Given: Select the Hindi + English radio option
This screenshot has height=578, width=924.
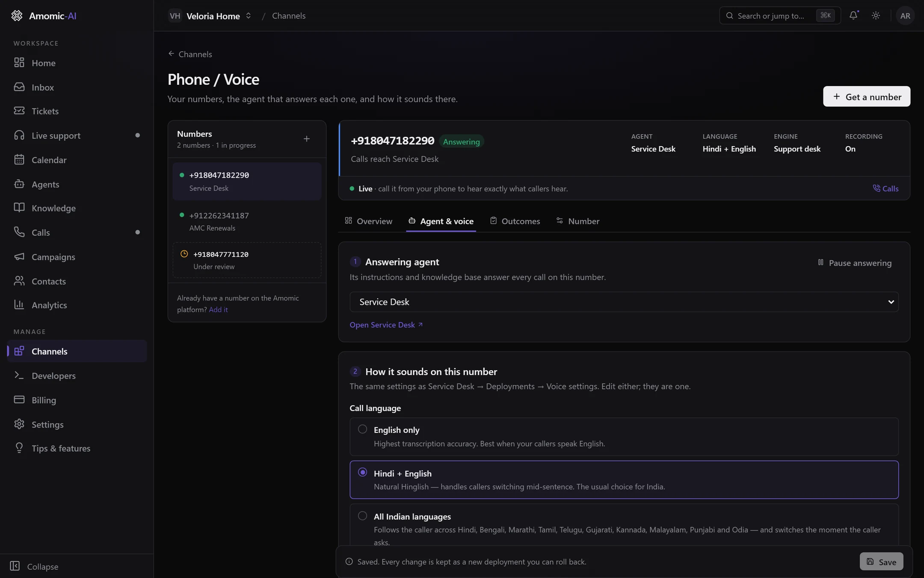Looking at the screenshot, I should 624,480.
